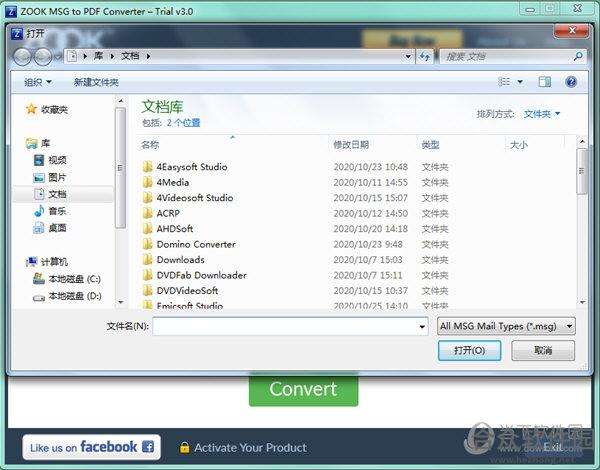Screen dimensions: 600x470
Task: Click the search magnifier icon
Action: (x=578, y=57)
